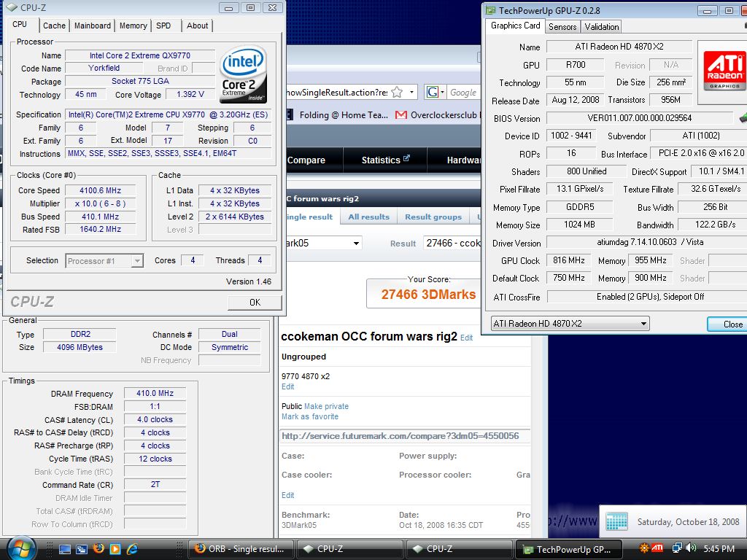Click Edit link under 9770 4870 x2
747x560 pixels.
287,386
